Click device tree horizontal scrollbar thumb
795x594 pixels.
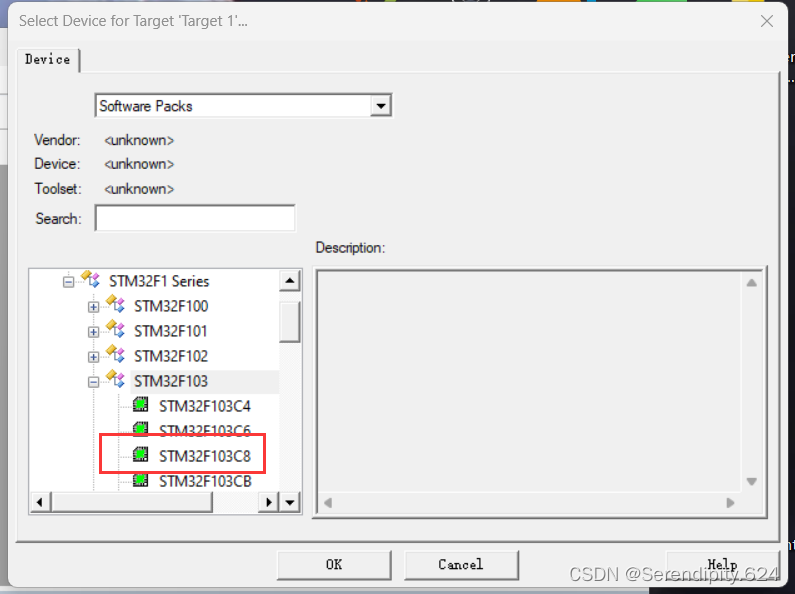tap(132, 502)
